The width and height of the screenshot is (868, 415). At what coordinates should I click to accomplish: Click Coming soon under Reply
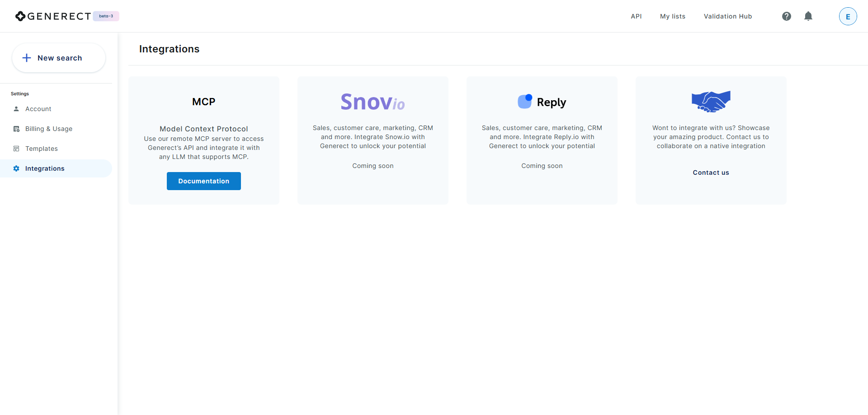pyautogui.click(x=542, y=166)
